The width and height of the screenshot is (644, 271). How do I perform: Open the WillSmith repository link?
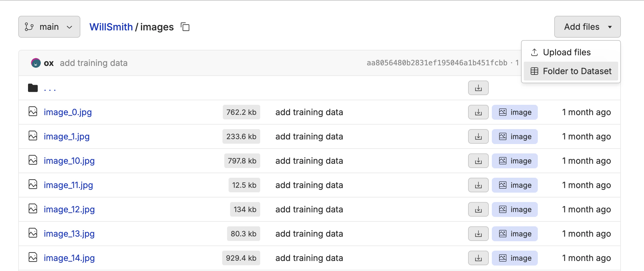pyautogui.click(x=111, y=27)
